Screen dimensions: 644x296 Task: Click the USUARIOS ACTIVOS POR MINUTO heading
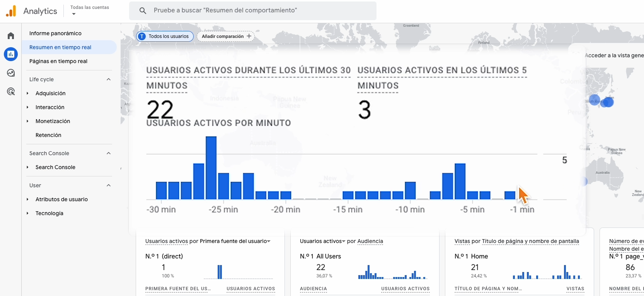click(219, 123)
